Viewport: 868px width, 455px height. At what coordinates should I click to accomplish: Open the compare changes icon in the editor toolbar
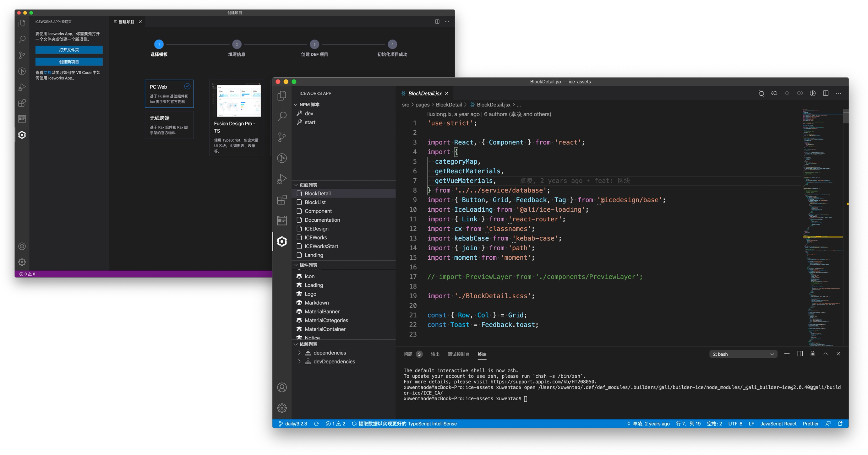point(761,93)
